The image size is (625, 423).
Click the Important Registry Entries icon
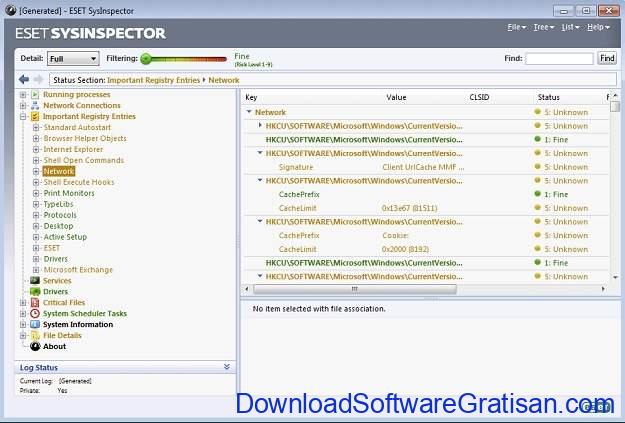coord(35,116)
